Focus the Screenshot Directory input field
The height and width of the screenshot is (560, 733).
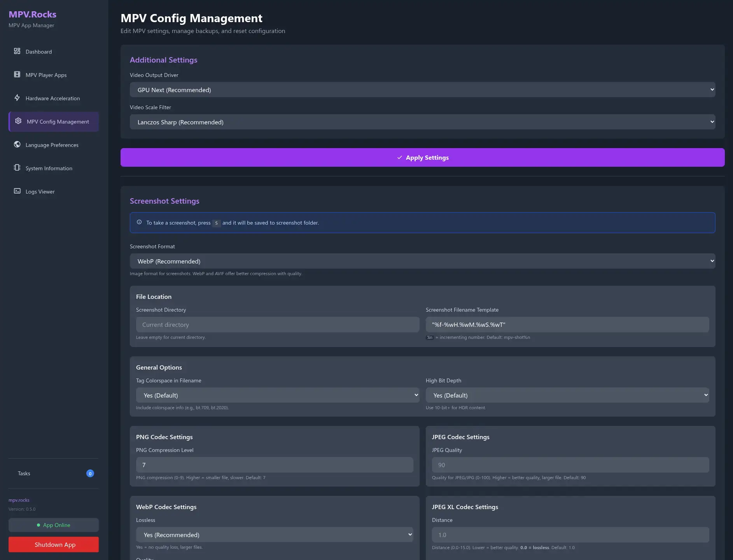click(x=277, y=324)
